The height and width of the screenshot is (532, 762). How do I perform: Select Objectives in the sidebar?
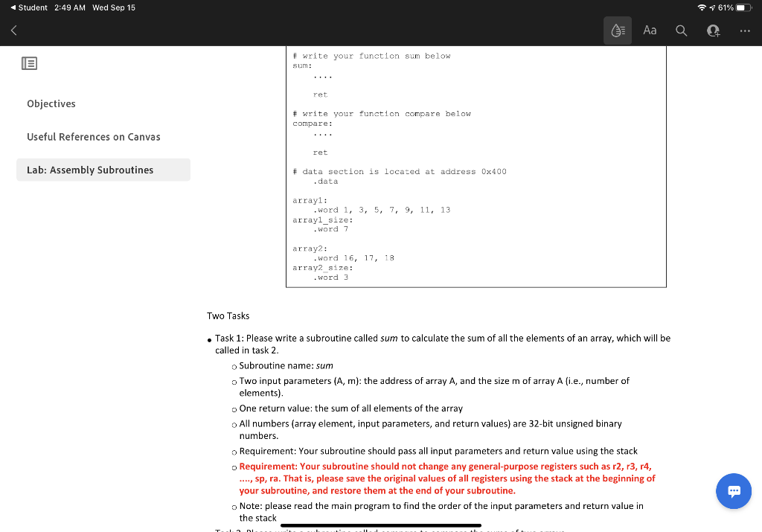(51, 103)
